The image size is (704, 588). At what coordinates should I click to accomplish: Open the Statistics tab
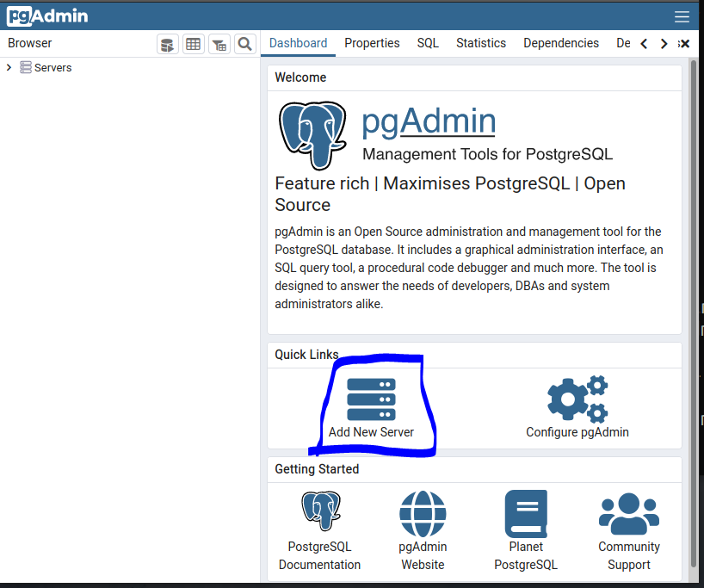tap(481, 43)
